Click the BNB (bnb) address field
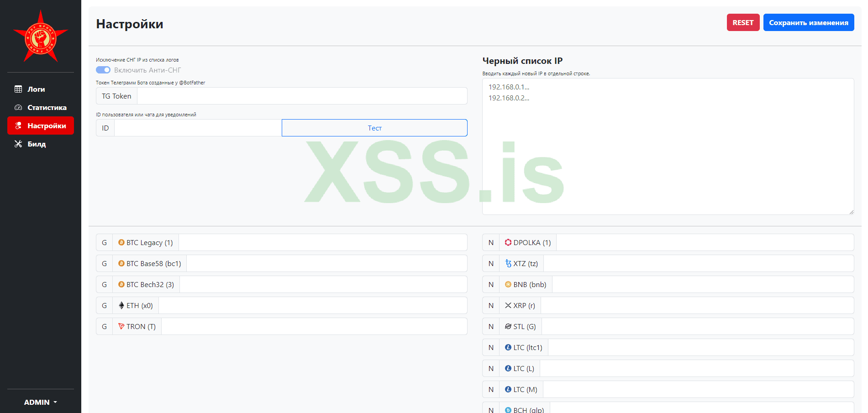 coord(703,284)
